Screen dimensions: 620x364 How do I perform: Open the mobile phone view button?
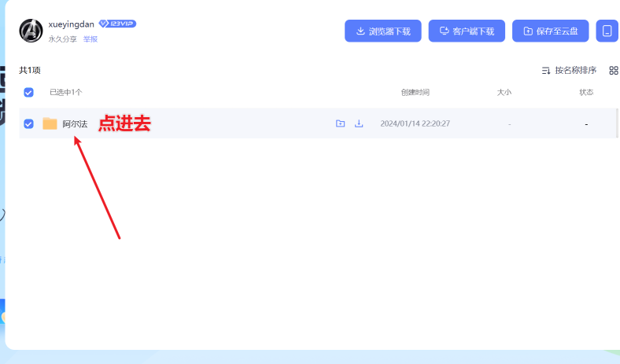pyautogui.click(x=607, y=31)
